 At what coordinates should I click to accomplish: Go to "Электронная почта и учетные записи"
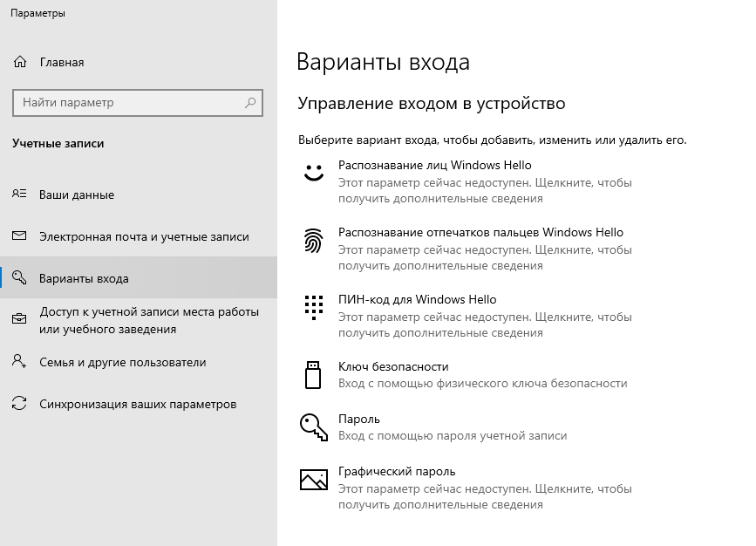(x=139, y=237)
